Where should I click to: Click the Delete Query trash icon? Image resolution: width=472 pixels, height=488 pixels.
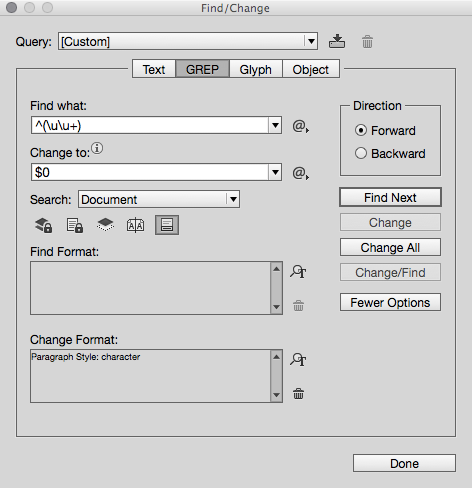click(x=367, y=42)
